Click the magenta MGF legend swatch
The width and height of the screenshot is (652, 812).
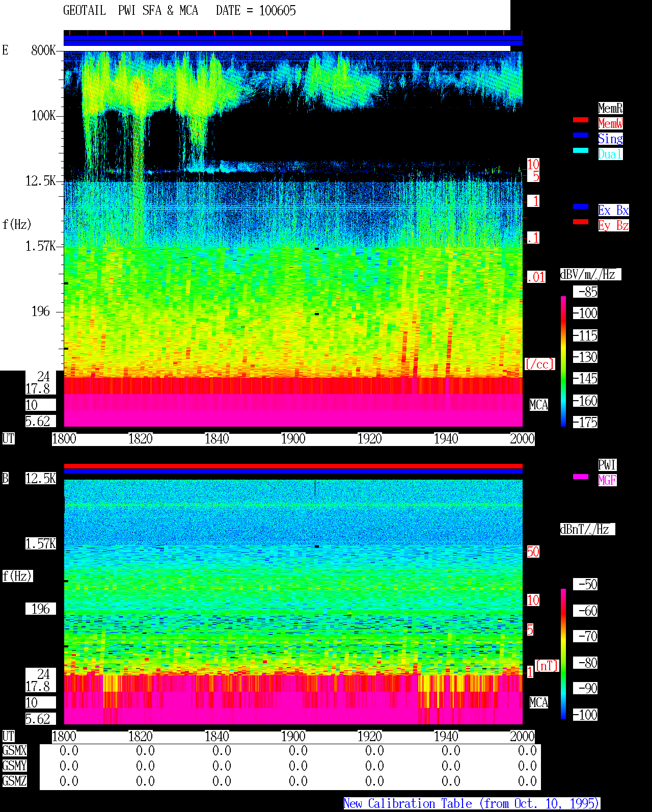click(x=581, y=477)
